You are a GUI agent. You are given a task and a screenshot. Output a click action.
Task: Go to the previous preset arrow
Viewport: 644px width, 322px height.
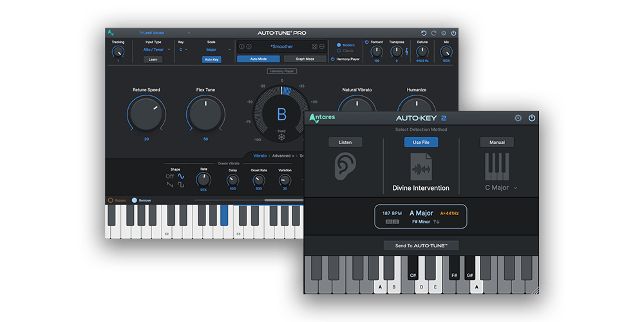242,46
